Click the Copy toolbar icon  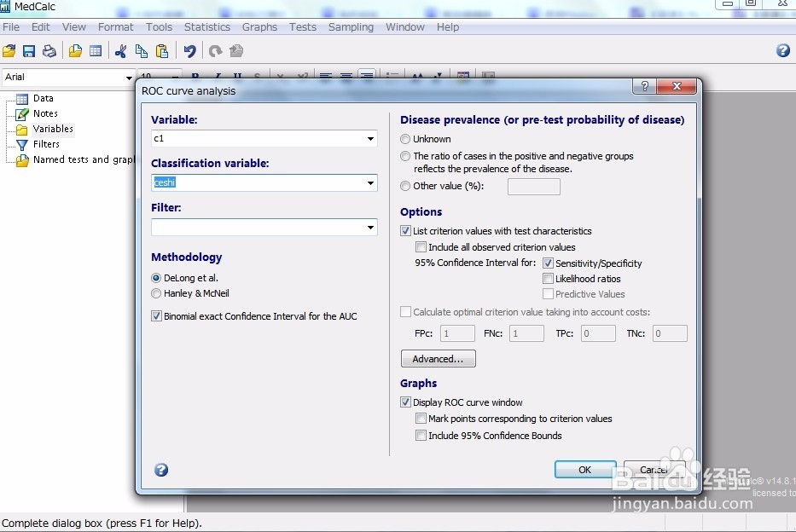coord(142,50)
